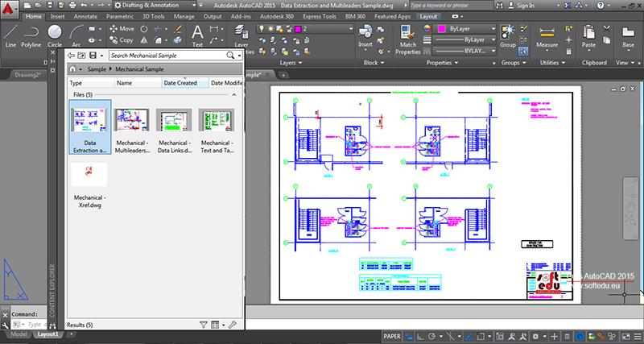
Task: Switch to Drawing2 document tab
Action: [x=28, y=75]
